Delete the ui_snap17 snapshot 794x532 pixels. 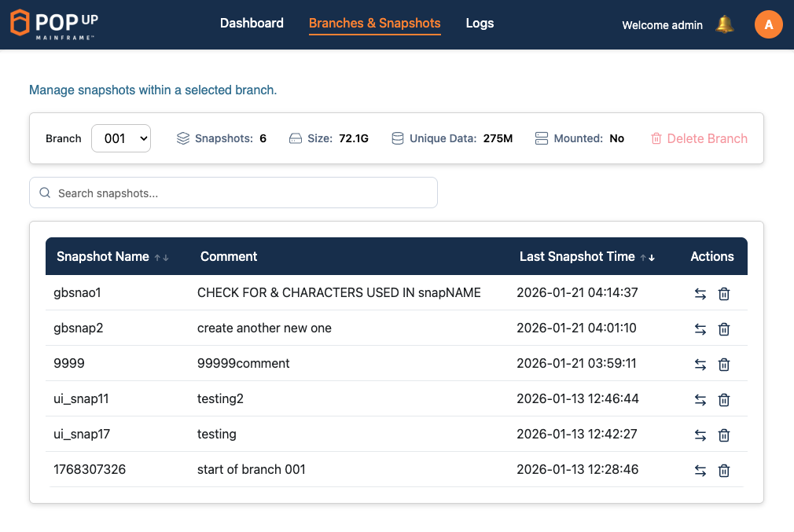(724, 435)
